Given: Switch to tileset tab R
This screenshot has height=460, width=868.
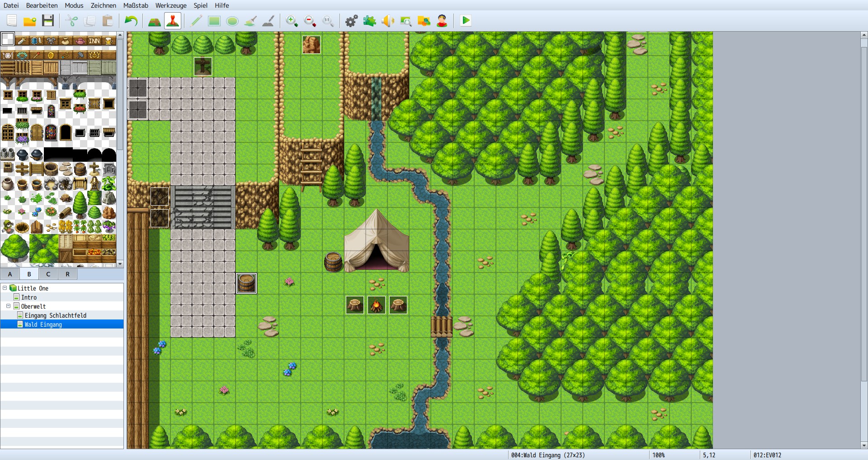Looking at the screenshot, I should pos(67,274).
